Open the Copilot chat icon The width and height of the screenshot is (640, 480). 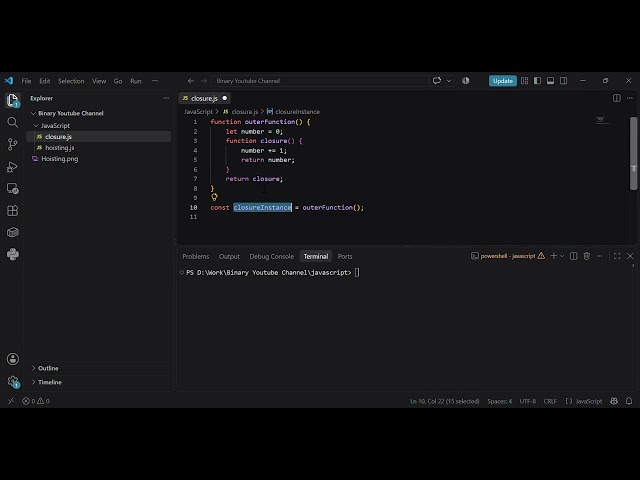[x=437, y=80]
